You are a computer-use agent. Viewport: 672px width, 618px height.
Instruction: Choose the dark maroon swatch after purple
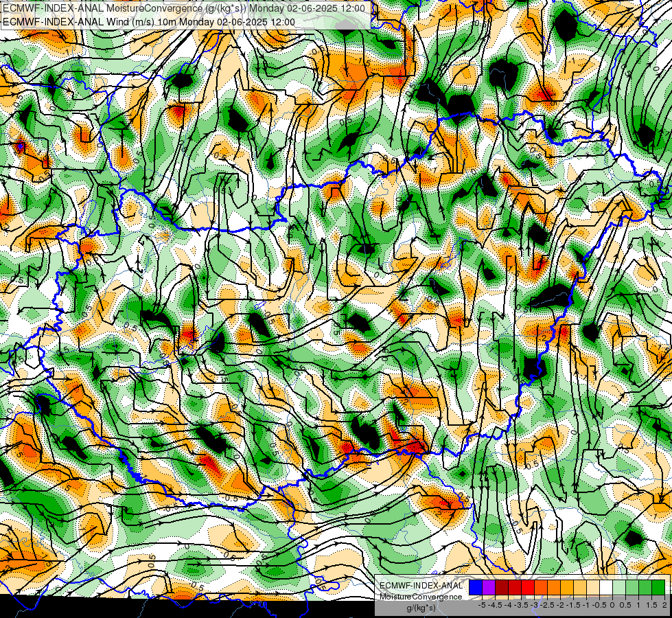click(x=502, y=587)
